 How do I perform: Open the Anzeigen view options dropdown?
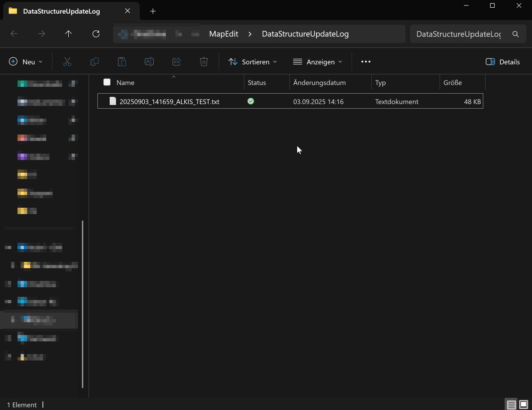coord(317,62)
